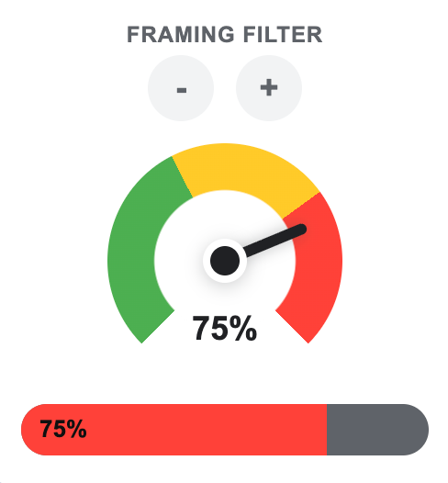Click the FRAMING FILTER title text
Image resolution: width=448 pixels, height=483 pixels.
[x=225, y=35]
